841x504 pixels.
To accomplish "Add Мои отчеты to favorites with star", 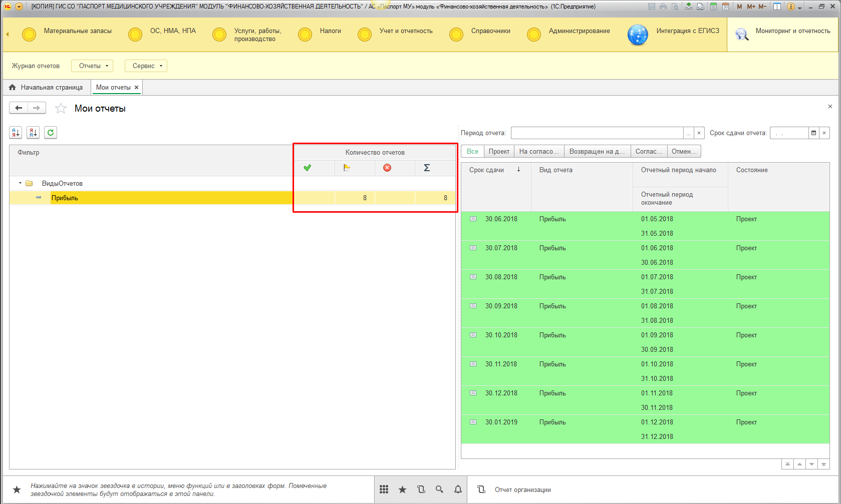I will tap(61, 109).
